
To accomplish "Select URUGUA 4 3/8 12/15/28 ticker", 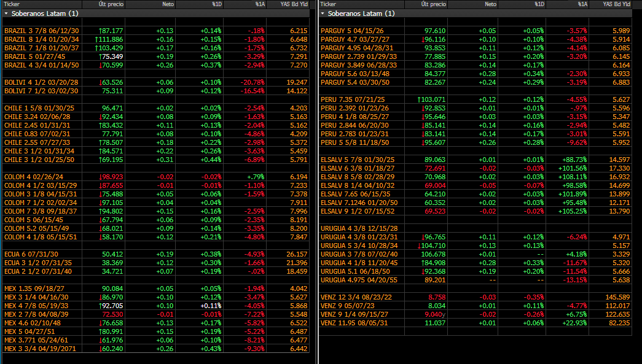I will (x=359, y=228).
